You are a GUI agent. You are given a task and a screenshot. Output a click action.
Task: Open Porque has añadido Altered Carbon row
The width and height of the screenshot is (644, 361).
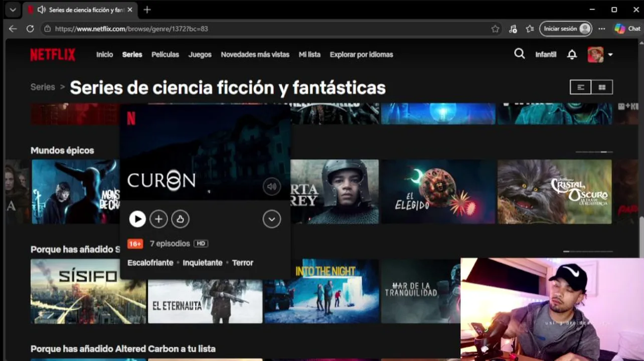(123, 349)
